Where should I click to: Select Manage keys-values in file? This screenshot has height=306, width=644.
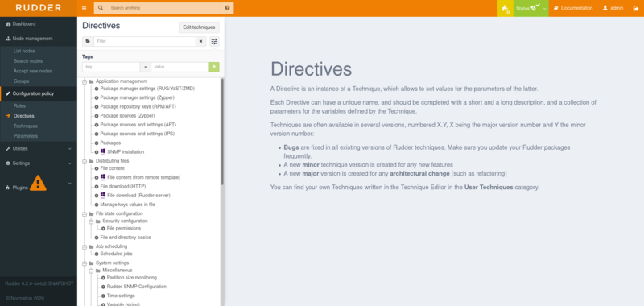click(x=127, y=205)
